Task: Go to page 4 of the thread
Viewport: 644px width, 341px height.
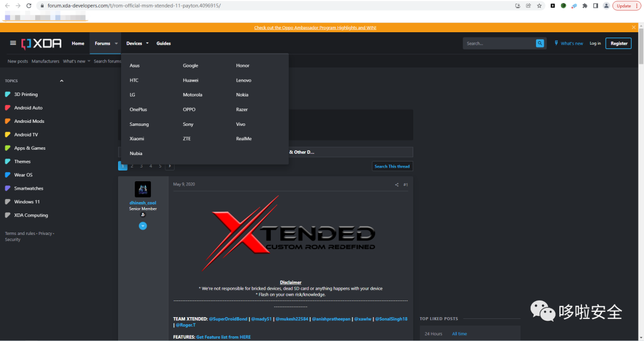Action: (x=151, y=166)
